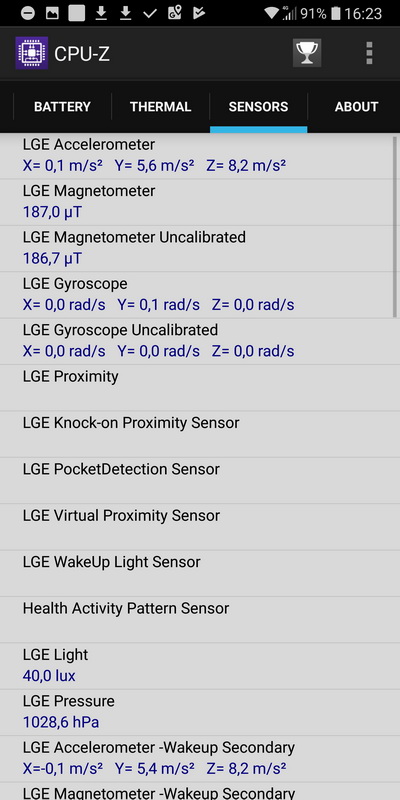The height and width of the screenshot is (800, 400).
Task: Open the three-dot overflow menu
Action: [x=369, y=53]
